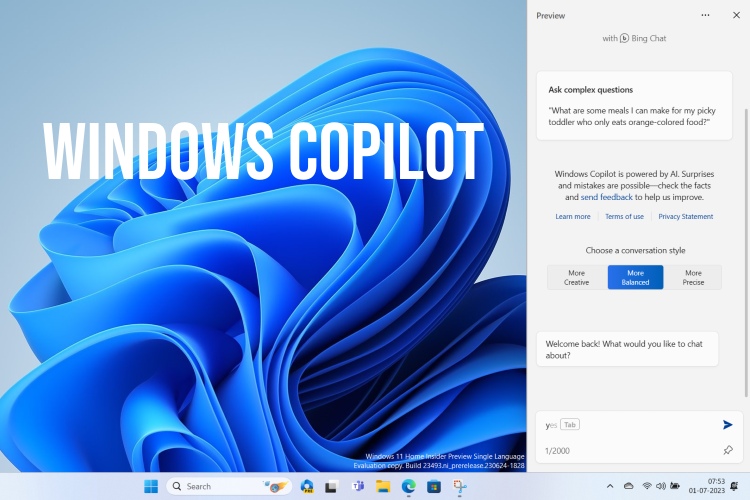Click the pin icon in chat box
This screenshot has width=750, height=500.
point(728,450)
